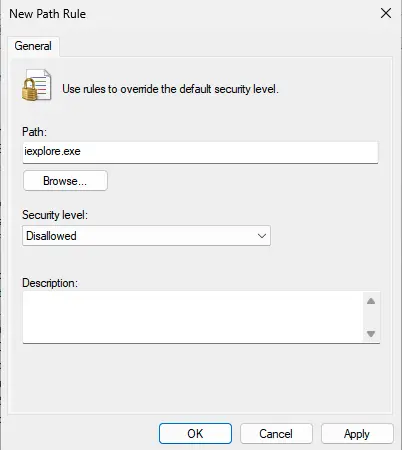Click the "Use rules to override" instruction text
Screen dimensions: 402x450
coord(170,89)
